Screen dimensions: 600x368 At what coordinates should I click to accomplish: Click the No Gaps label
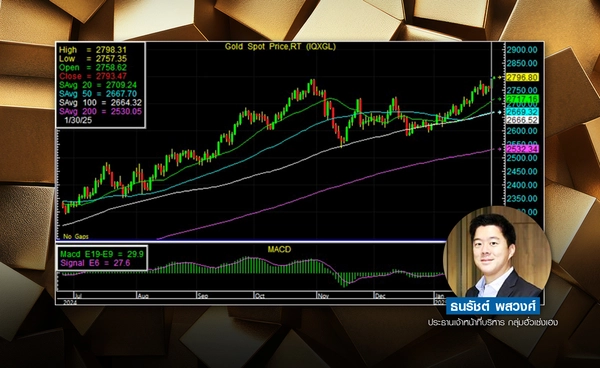coord(76,237)
